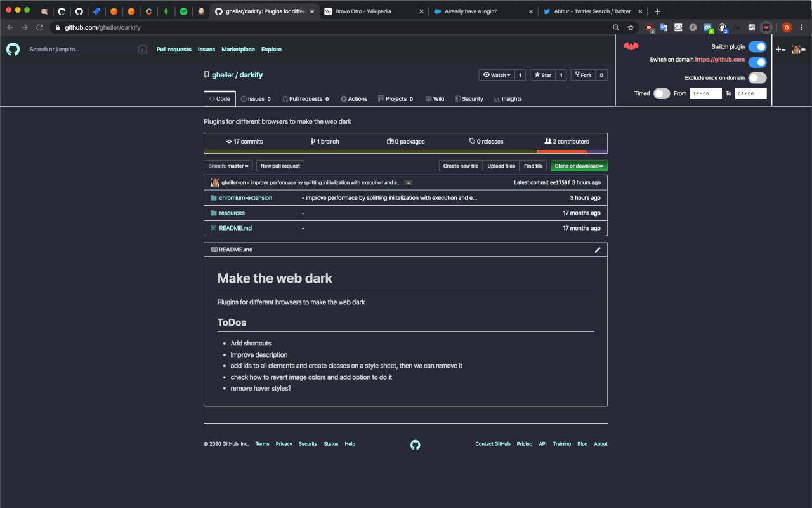The width and height of the screenshot is (812, 508).
Task: Click the From time field showing 18:00
Action: coord(705,93)
